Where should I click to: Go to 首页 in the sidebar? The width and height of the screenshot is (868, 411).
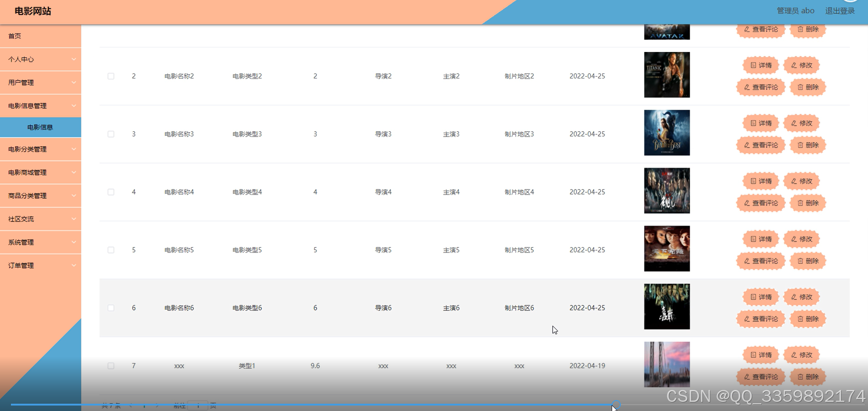point(40,36)
